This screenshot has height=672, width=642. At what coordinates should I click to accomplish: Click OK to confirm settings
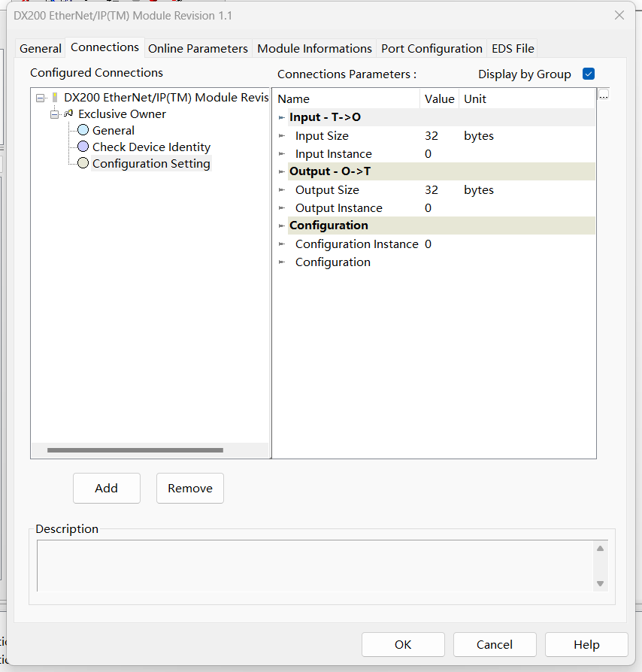click(403, 644)
